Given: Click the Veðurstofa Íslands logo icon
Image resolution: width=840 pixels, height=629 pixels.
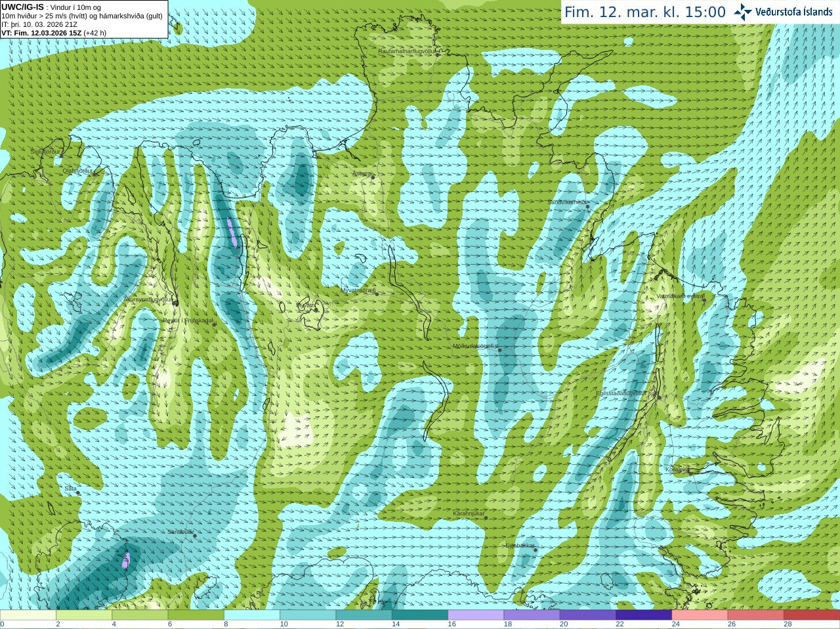Looking at the screenshot, I should (743, 12).
